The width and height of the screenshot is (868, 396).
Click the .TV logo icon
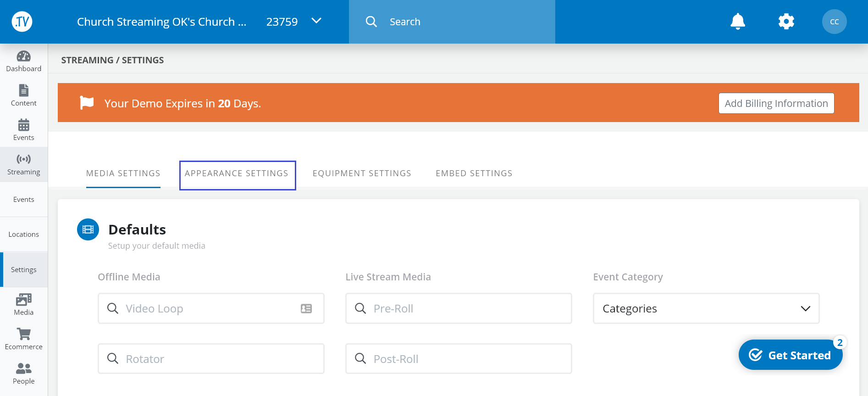coord(22,22)
